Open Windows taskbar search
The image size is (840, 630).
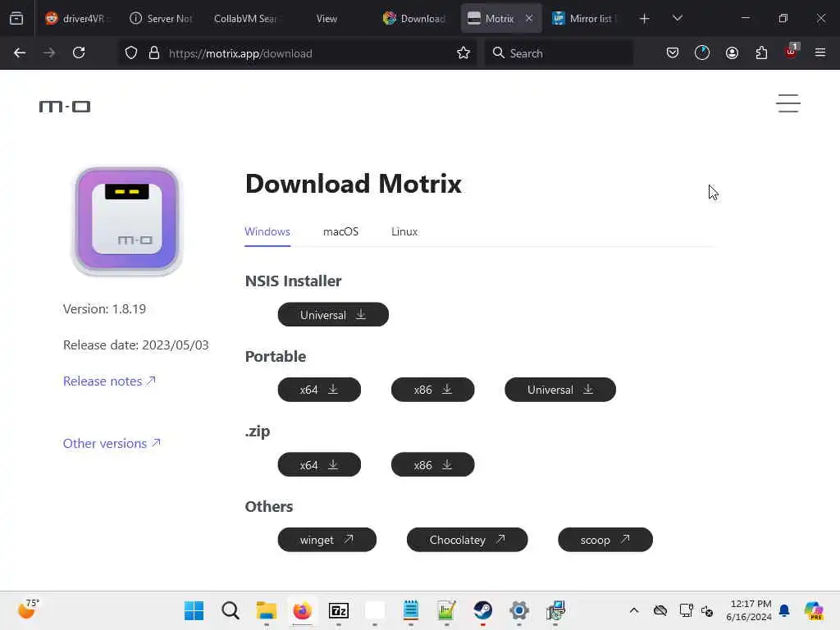coord(231,610)
